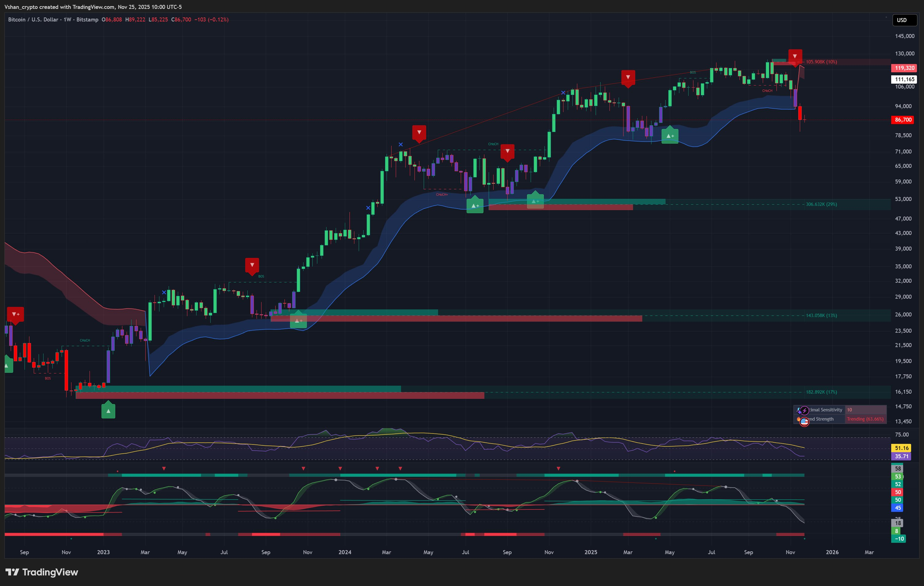This screenshot has height=586, width=924.
Task: Click the topmost red sell signal marker
Action: pyautogui.click(x=795, y=56)
